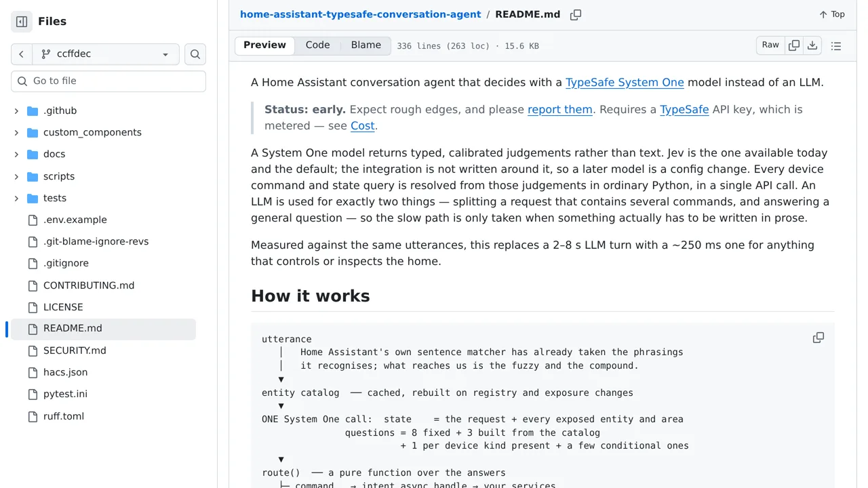Open the .env.example file

(x=75, y=220)
